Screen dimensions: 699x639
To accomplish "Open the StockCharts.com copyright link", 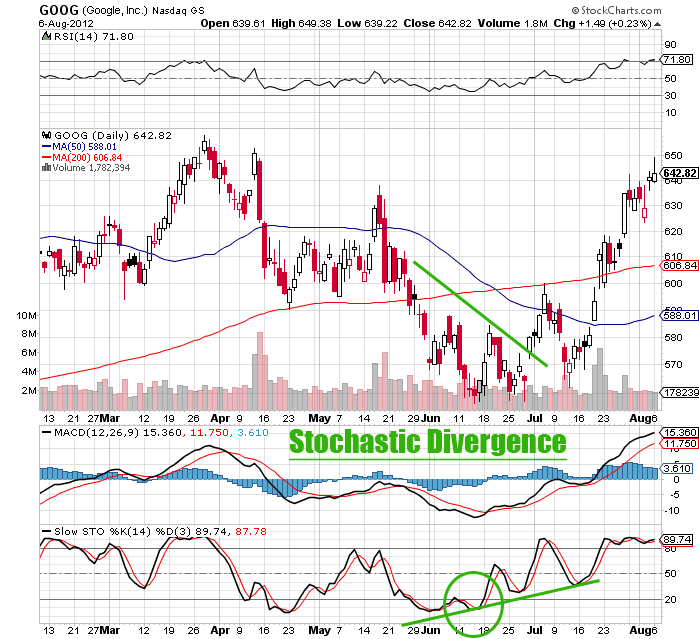I will 617,10.
